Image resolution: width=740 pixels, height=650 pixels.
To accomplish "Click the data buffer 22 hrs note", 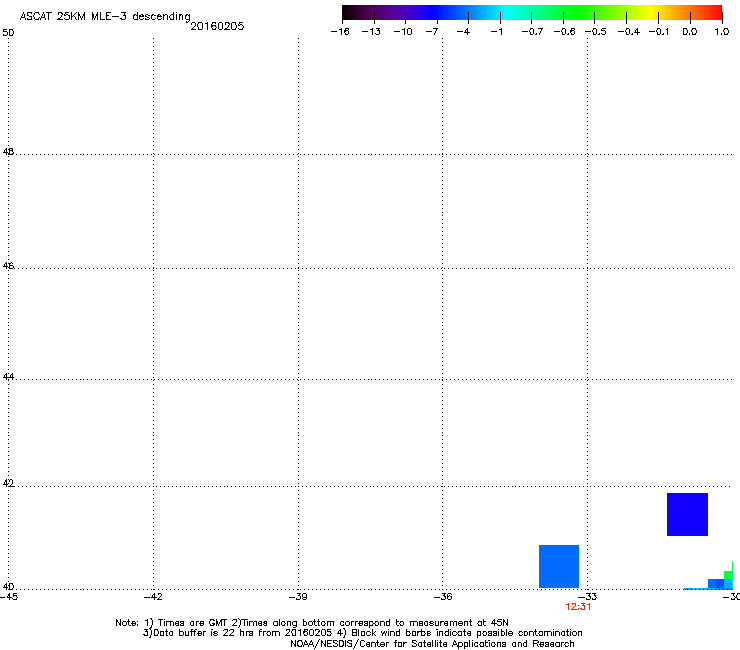I will tap(362, 633).
